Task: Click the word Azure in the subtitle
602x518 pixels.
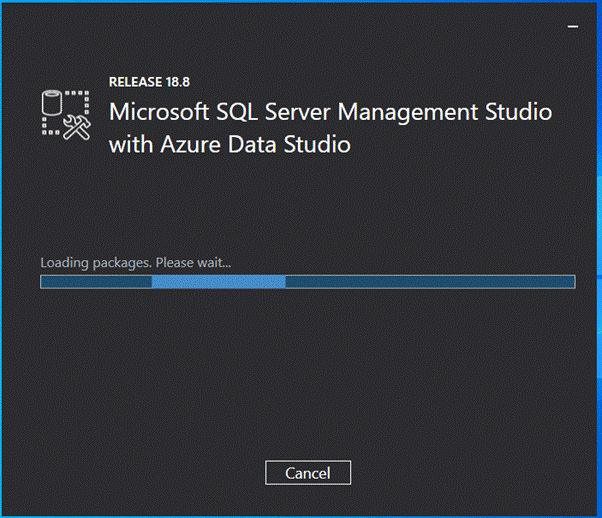Action: pyautogui.click(x=190, y=144)
